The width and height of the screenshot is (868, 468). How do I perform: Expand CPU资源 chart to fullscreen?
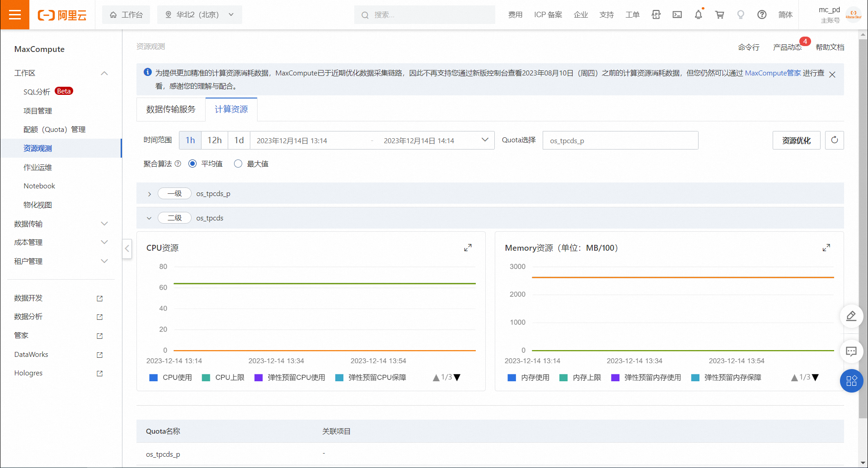[468, 248]
